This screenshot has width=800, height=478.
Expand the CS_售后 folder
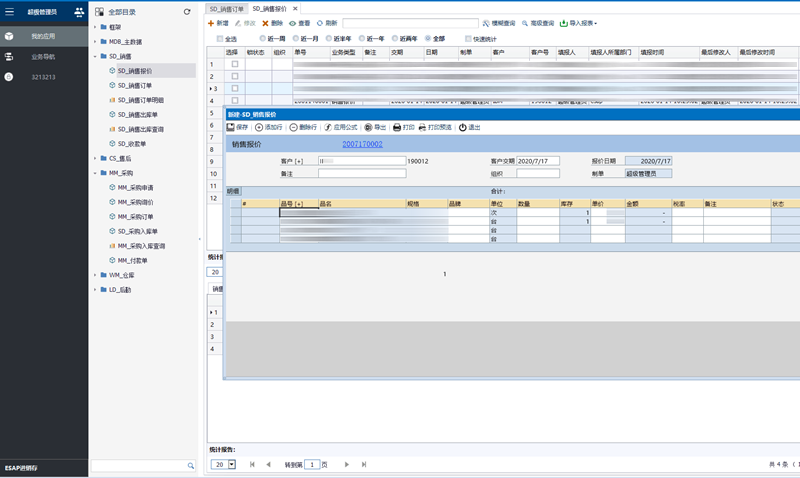coord(95,158)
